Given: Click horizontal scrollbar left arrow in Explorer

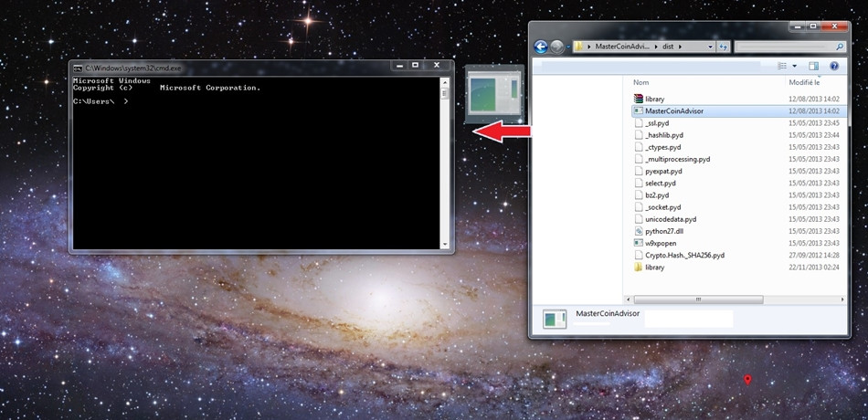Looking at the screenshot, I should pos(629,299).
